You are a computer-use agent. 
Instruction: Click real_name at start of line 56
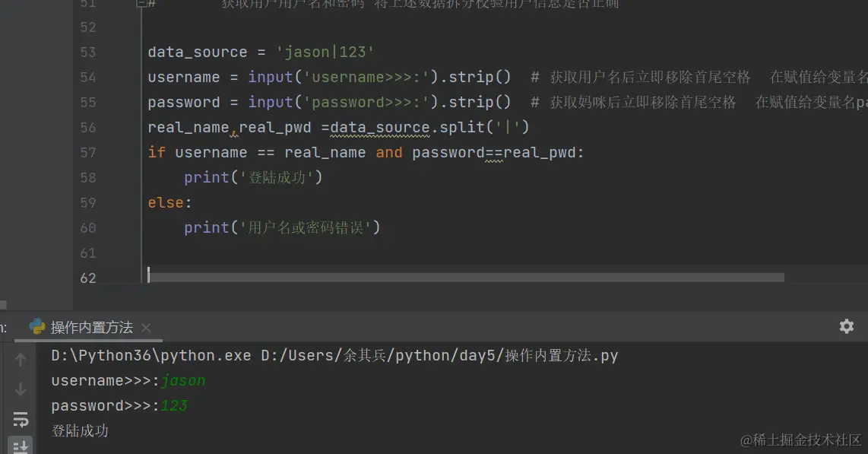pos(188,127)
